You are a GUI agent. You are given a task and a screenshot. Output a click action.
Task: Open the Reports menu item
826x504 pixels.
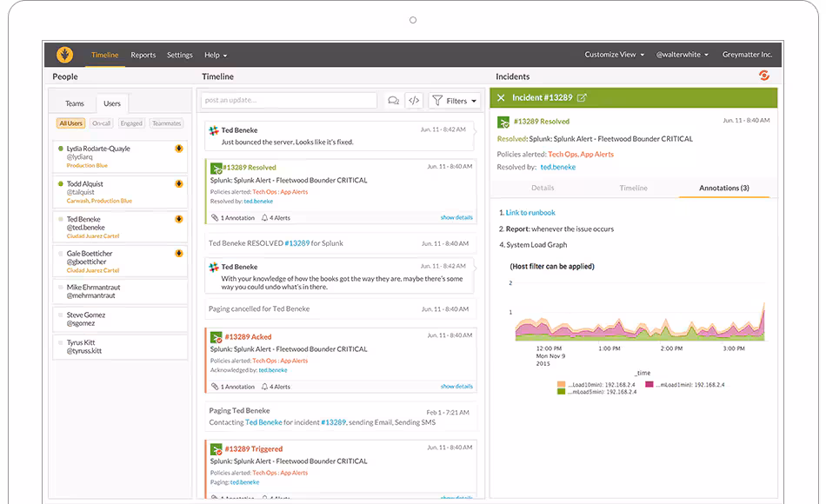click(x=143, y=55)
